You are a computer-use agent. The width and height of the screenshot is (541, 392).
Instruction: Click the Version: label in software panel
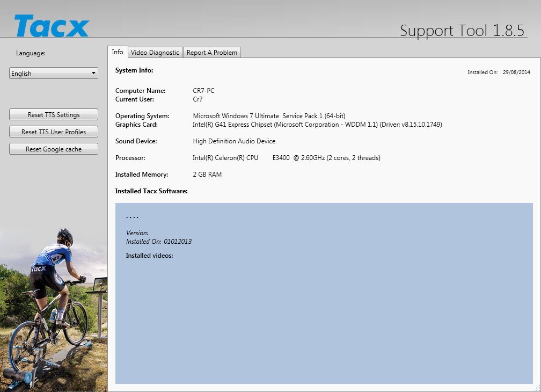(x=137, y=233)
